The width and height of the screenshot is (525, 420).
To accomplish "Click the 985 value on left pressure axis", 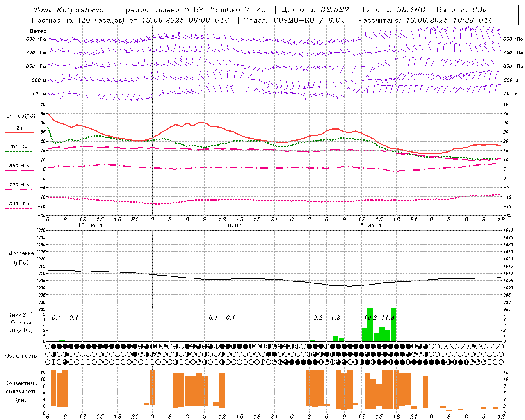I will pos(42,309).
